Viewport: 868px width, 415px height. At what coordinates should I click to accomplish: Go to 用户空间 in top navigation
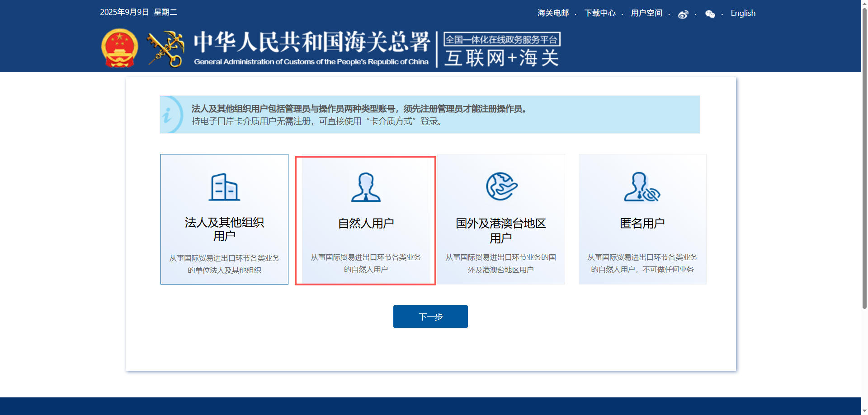click(x=646, y=13)
